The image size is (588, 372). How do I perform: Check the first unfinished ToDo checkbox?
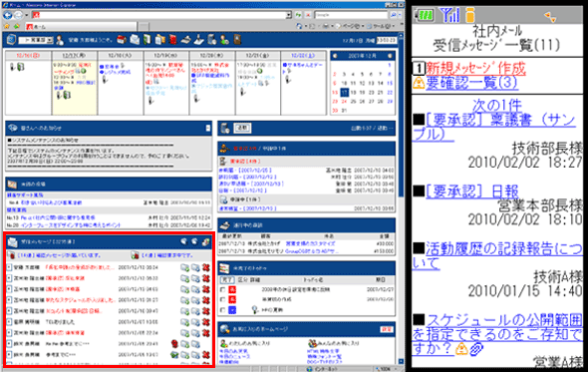223,289
